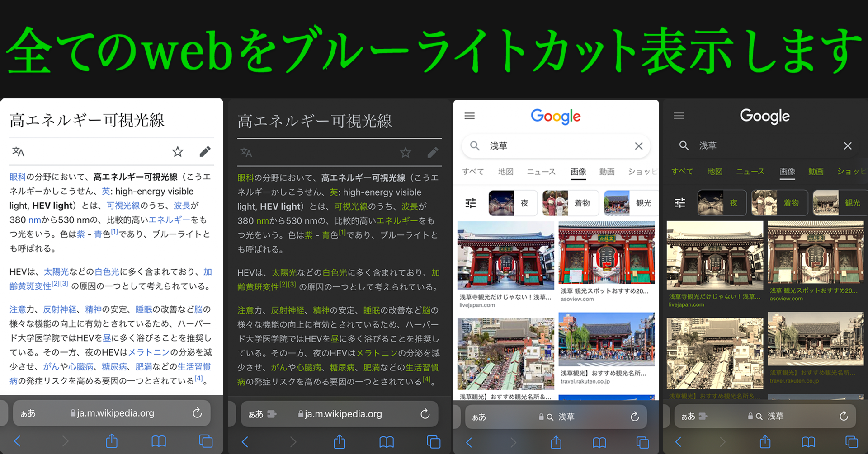Tap the star watch icon on dark Wikipedia page
The image size is (868, 454).
pos(406,153)
